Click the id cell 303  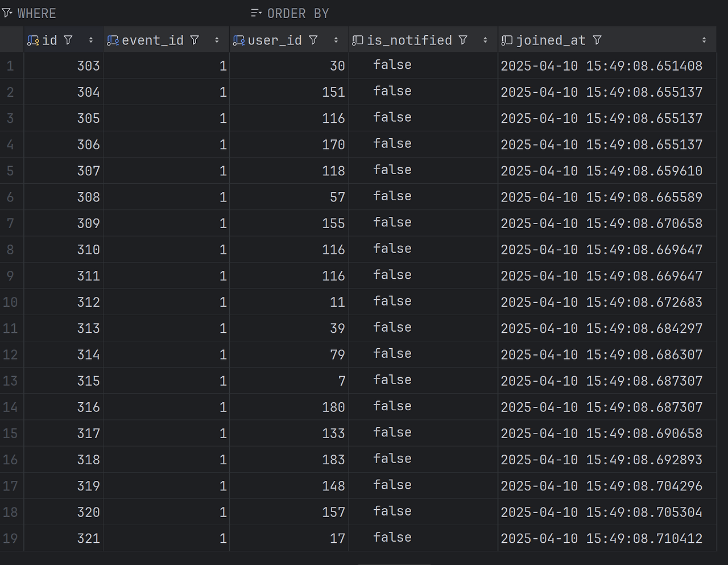pos(63,66)
